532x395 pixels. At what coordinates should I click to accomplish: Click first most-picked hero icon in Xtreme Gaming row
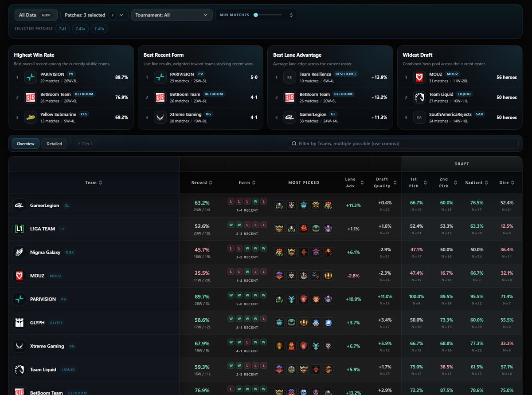click(x=279, y=346)
